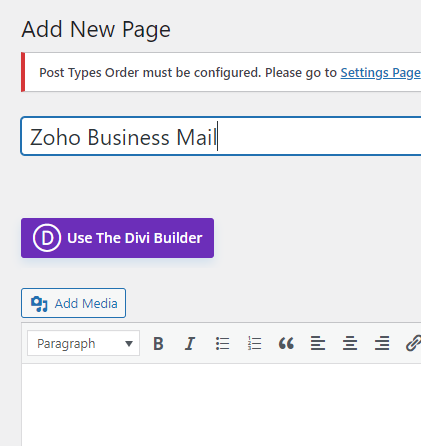
Task: Insert a link using the chain icon
Action: pyautogui.click(x=413, y=343)
